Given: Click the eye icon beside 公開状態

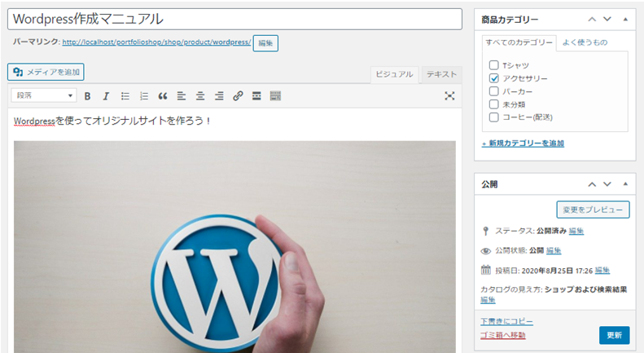Looking at the screenshot, I should pyautogui.click(x=486, y=250).
